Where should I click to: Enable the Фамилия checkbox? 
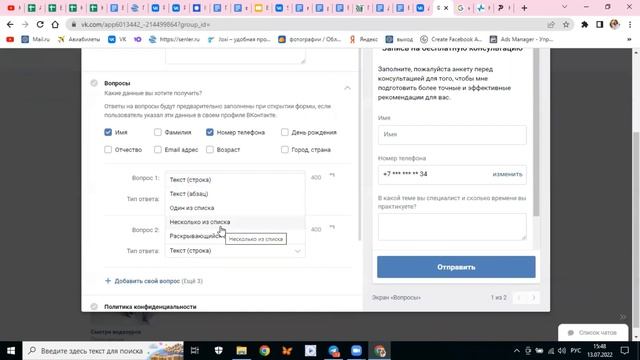(x=158, y=132)
